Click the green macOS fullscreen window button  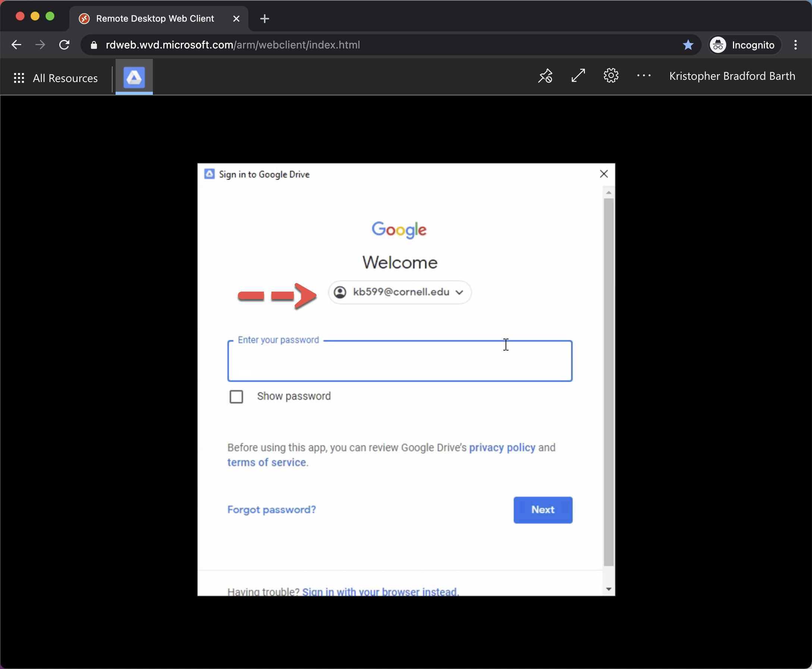tap(50, 16)
